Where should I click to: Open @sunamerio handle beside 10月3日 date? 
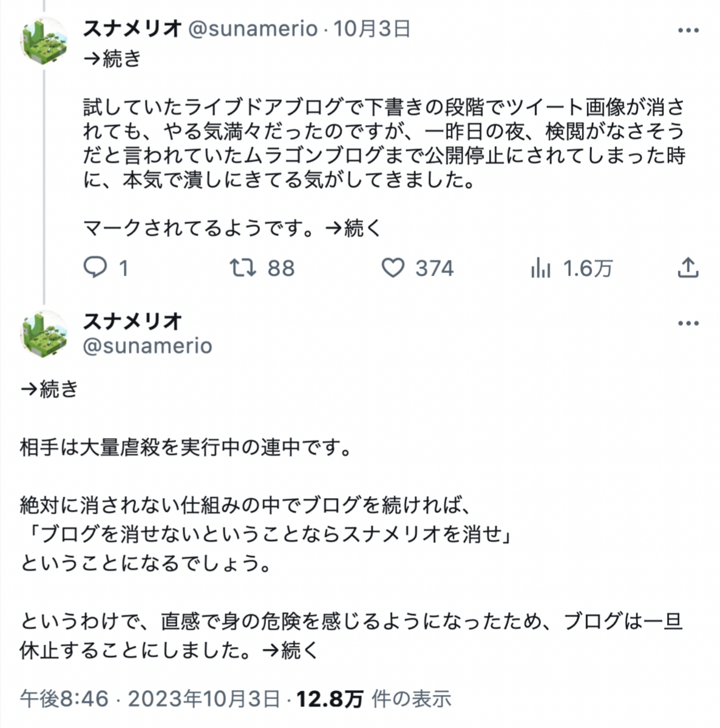(253, 29)
